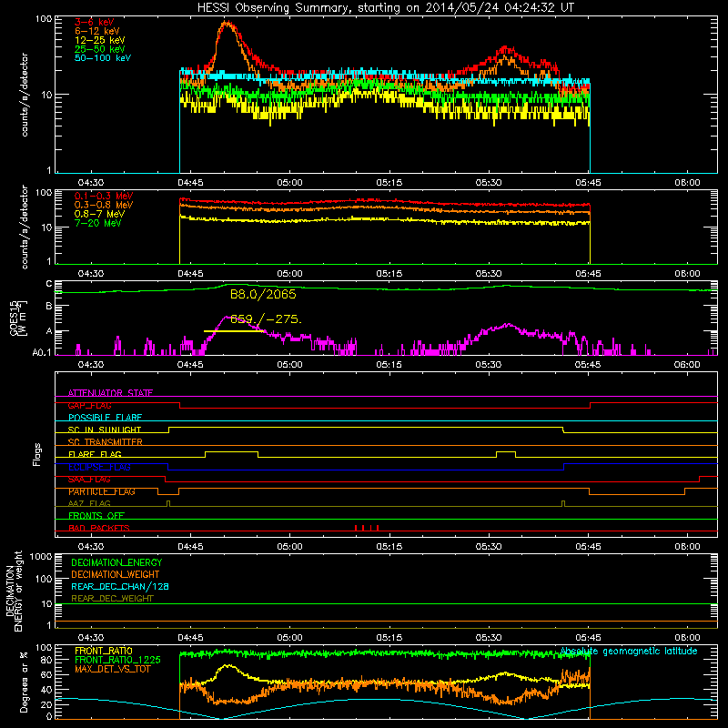Click the 06:00 tick label under decimation panel
This screenshot has height=728, width=728.
coord(687,638)
